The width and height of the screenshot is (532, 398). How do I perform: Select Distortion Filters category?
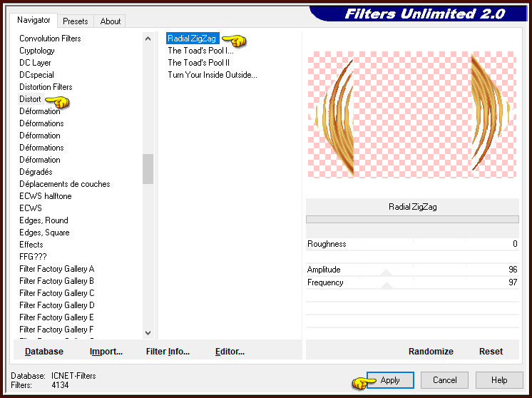point(46,87)
